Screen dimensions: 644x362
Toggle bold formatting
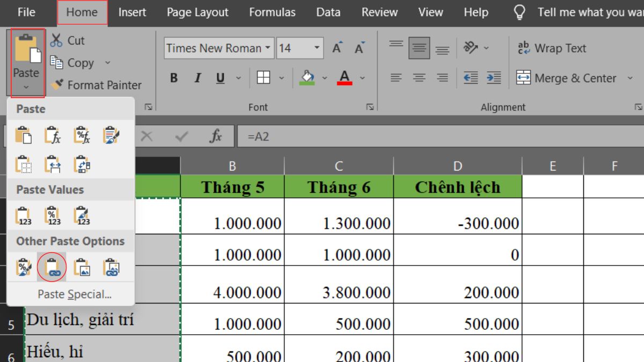(173, 77)
